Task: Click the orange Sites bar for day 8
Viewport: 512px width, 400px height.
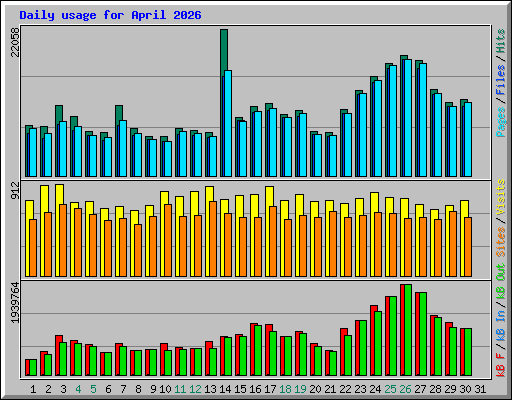Action: [x=138, y=250]
